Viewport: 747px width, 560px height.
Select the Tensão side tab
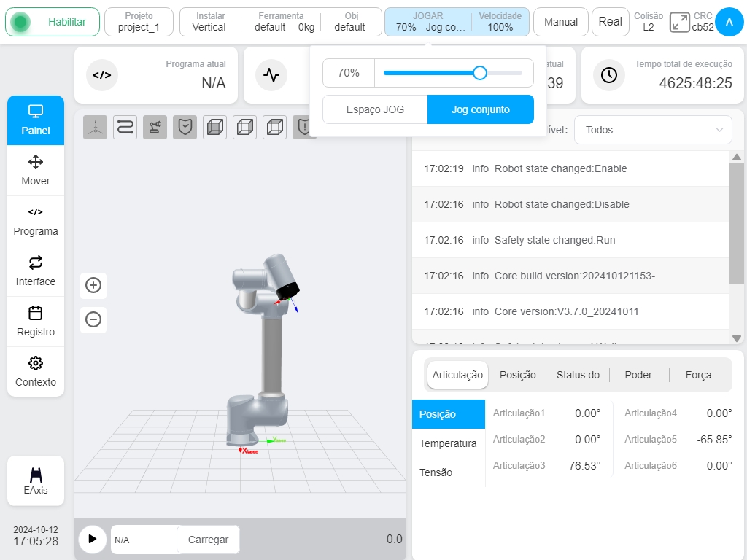point(449,472)
